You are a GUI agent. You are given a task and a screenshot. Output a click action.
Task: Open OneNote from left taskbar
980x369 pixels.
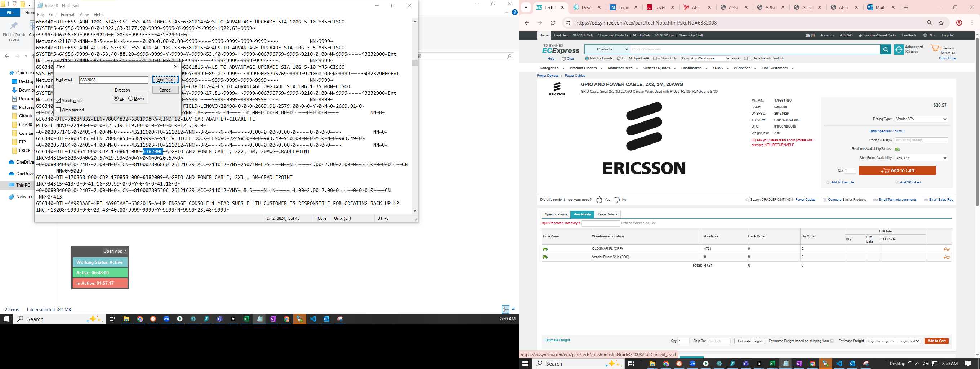pyautogui.click(x=273, y=319)
